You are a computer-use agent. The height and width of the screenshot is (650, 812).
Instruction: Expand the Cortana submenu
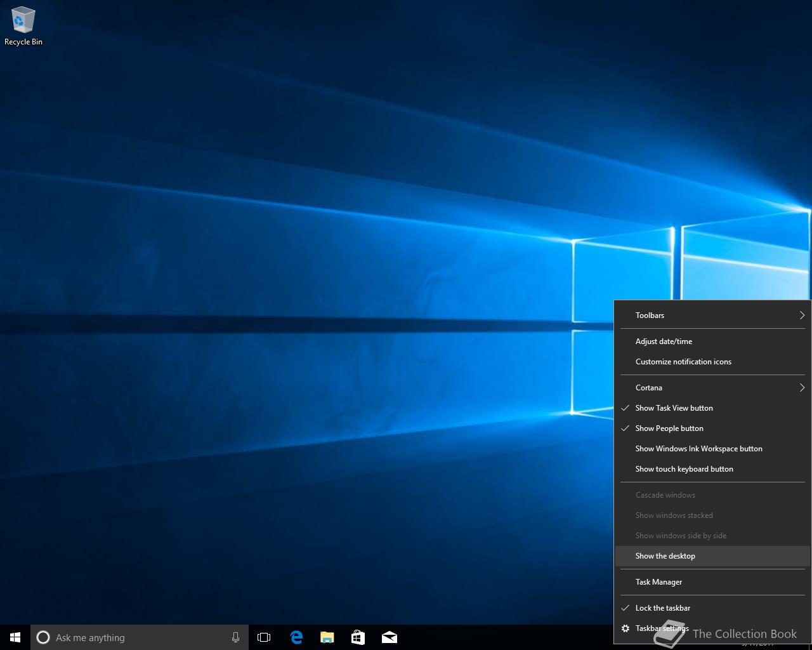tap(712, 388)
